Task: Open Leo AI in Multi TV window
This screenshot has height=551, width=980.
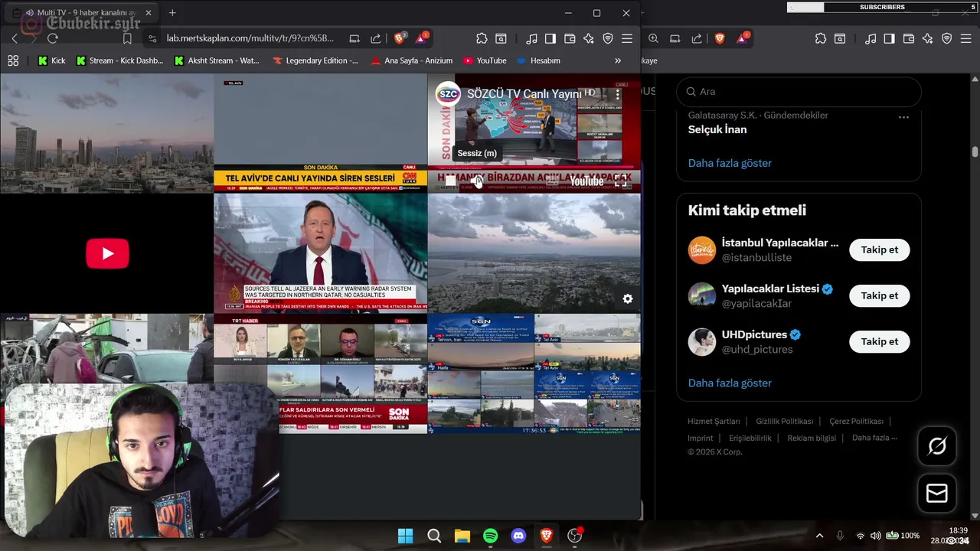Action: (x=589, y=38)
